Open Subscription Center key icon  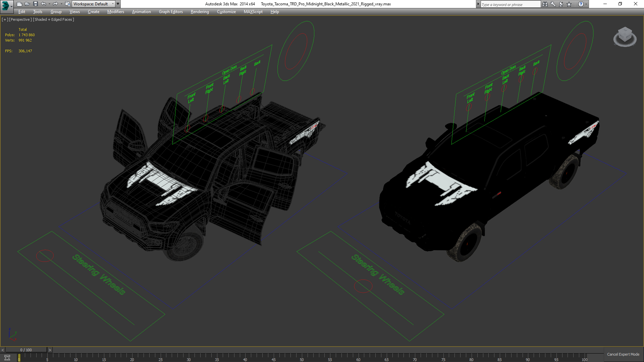553,4
